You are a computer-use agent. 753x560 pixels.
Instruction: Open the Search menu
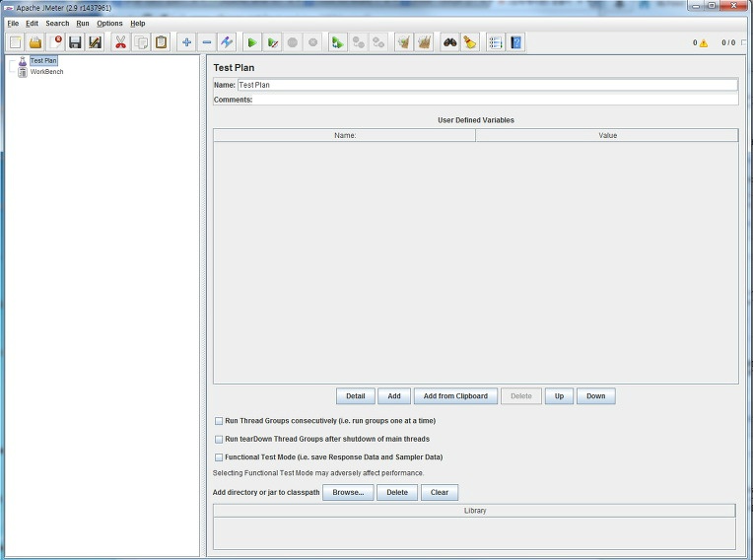tap(57, 24)
